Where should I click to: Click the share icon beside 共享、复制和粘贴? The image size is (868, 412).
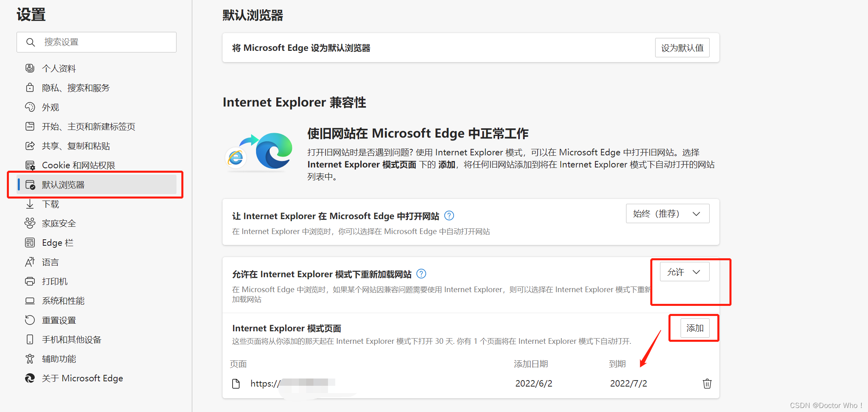click(x=30, y=146)
